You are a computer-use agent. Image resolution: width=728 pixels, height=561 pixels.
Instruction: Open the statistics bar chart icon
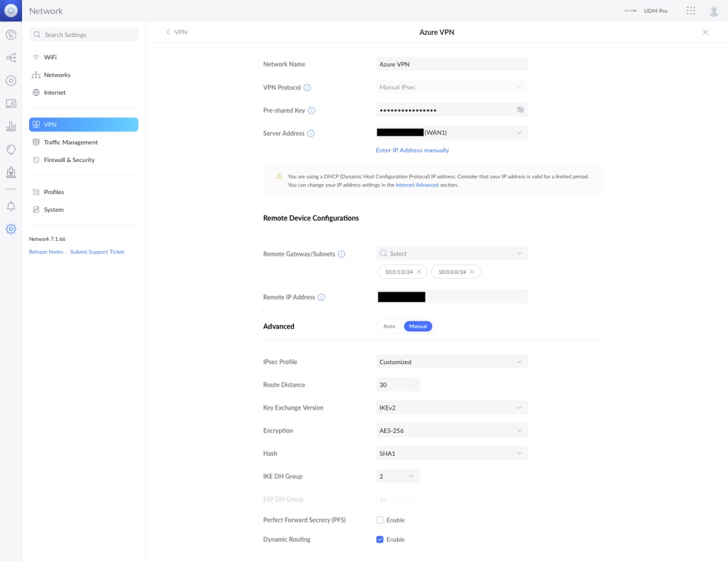(x=11, y=127)
